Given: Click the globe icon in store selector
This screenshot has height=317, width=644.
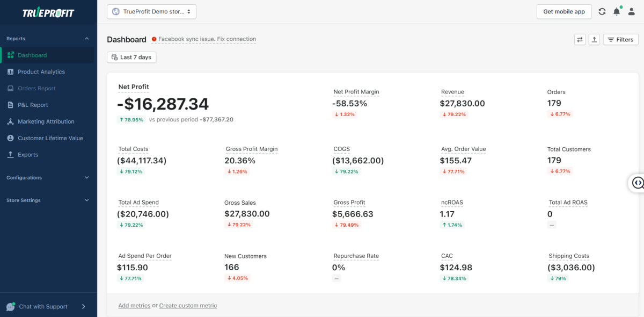Looking at the screenshot, I should (116, 11).
